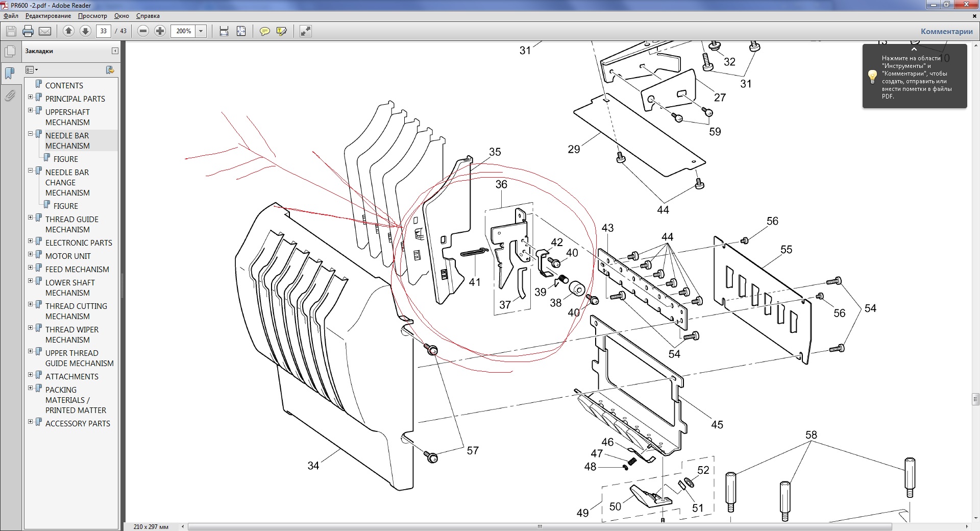Open the zoom level dropdown
Screen dimensions: 980x531
click(201, 31)
